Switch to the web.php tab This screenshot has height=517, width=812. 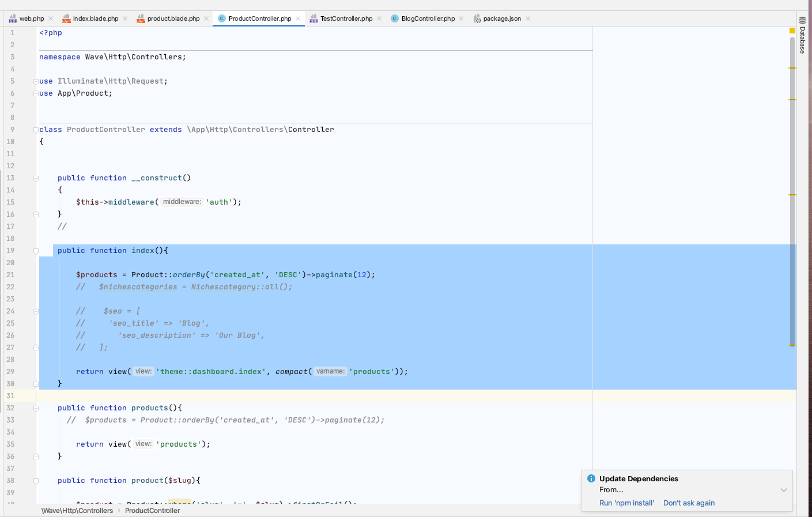point(31,18)
